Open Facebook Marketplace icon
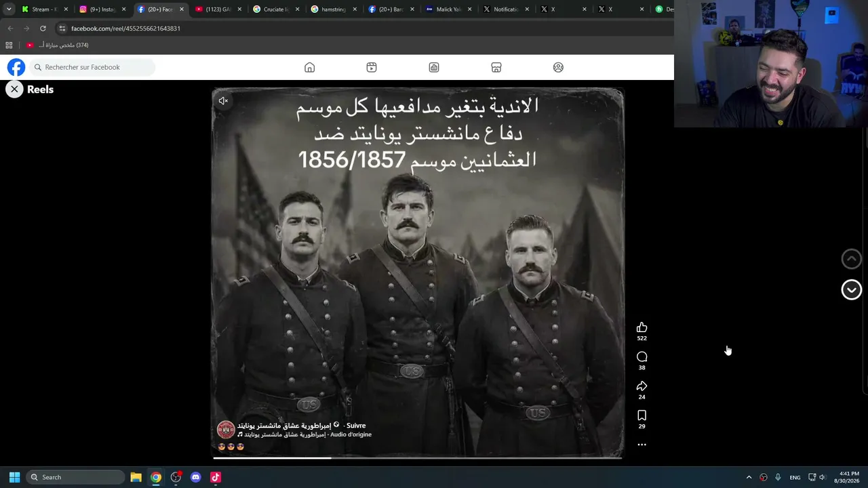 [496, 67]
